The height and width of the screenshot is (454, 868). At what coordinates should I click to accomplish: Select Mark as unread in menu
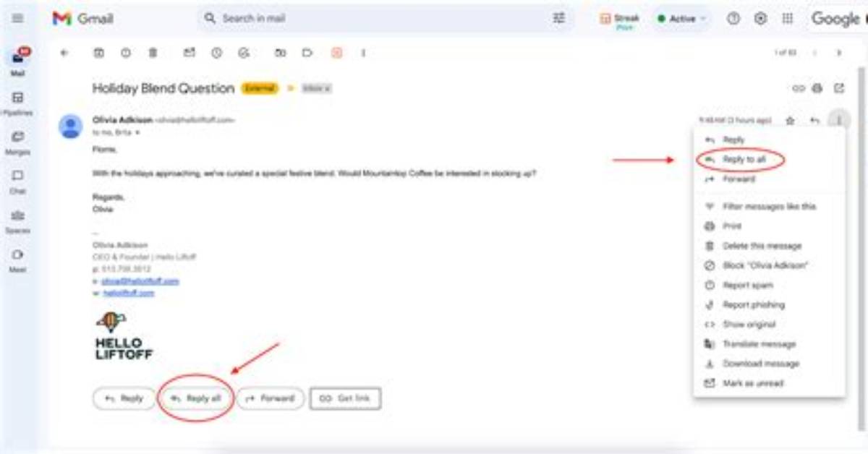tap(768, 383)
